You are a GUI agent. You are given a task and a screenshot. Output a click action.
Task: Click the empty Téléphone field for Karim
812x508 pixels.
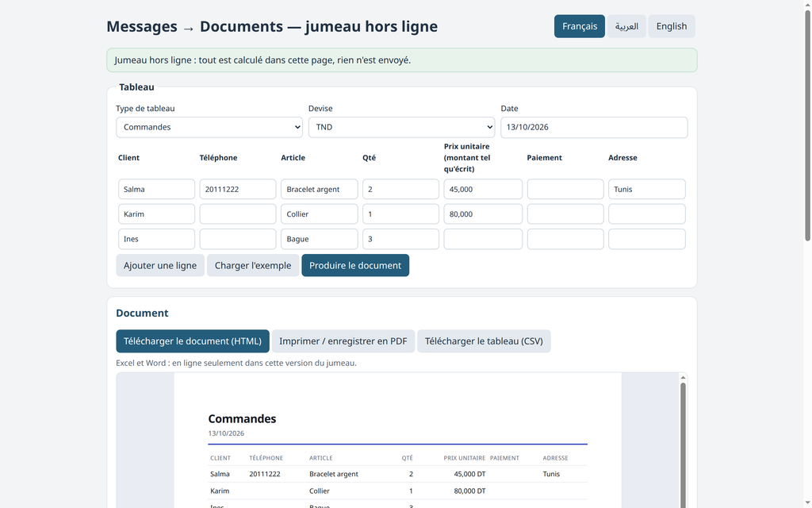[x=238, y=214]
